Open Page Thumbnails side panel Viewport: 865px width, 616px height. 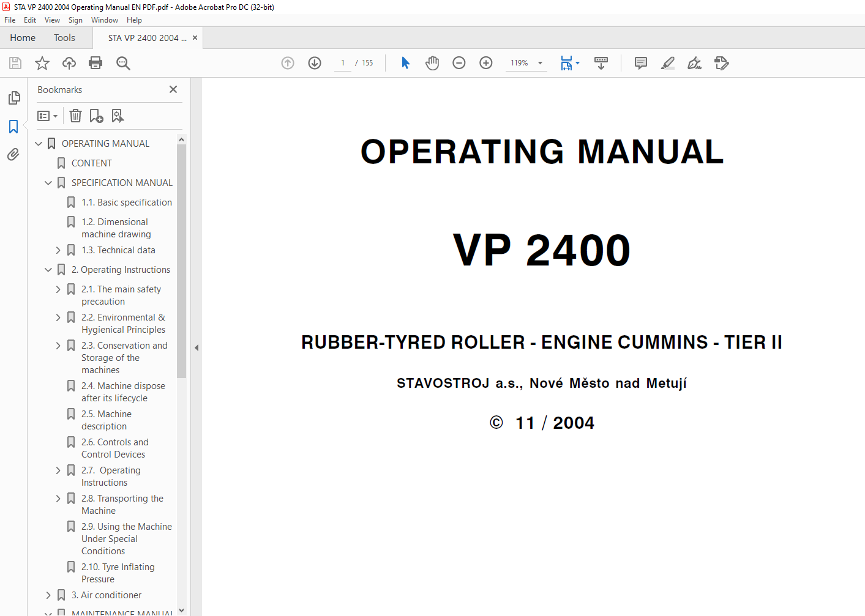tap(14, 98)
